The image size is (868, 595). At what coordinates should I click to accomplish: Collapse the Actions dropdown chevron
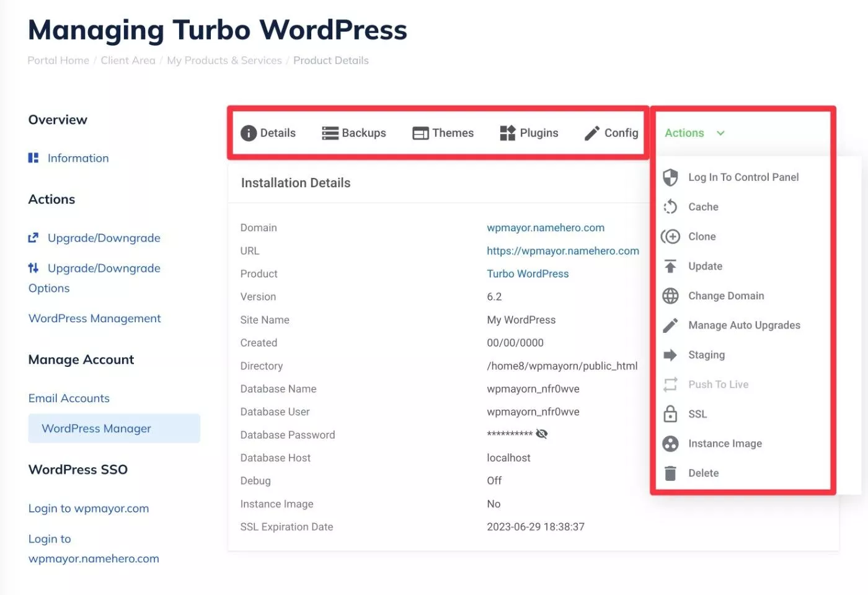720,133
